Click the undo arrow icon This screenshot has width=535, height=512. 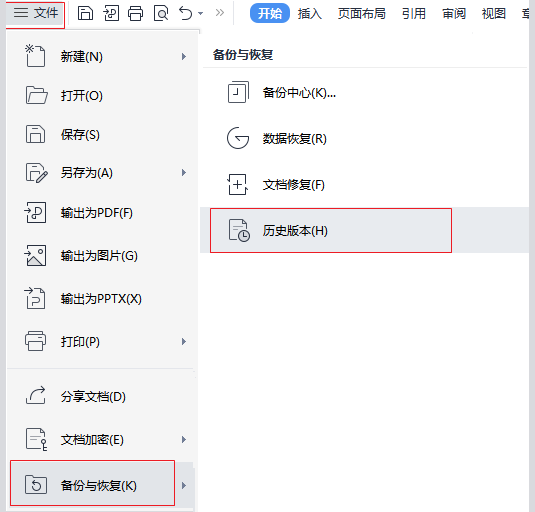[x=186, y=14]
